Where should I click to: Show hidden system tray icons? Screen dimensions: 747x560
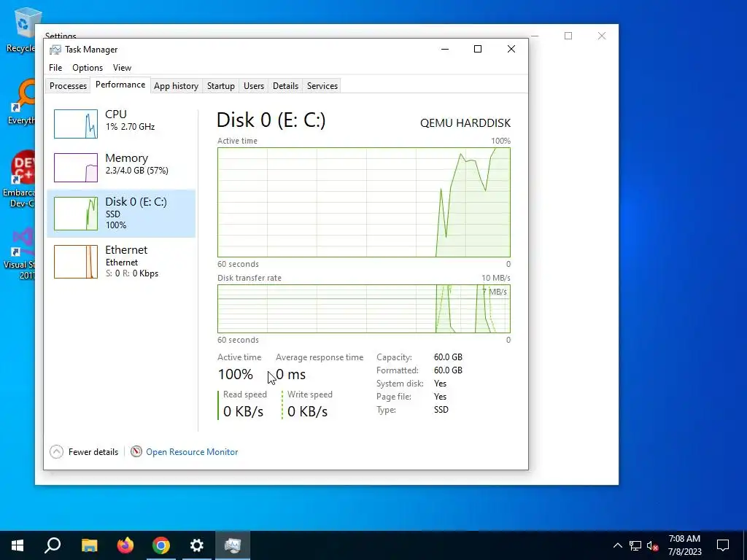click(617, 545)
